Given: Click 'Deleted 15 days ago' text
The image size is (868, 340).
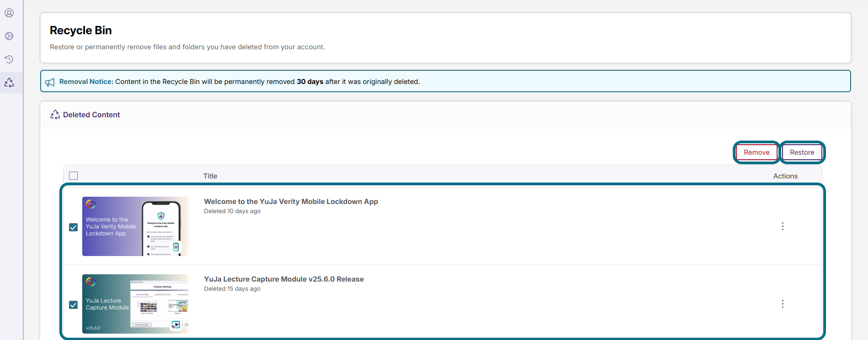Looking at the screenshot, I should click(x=232, y=289).
